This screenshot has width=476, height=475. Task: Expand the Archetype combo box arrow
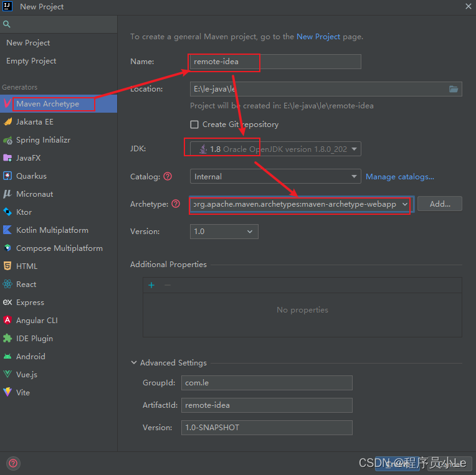[x=405, y=204]
